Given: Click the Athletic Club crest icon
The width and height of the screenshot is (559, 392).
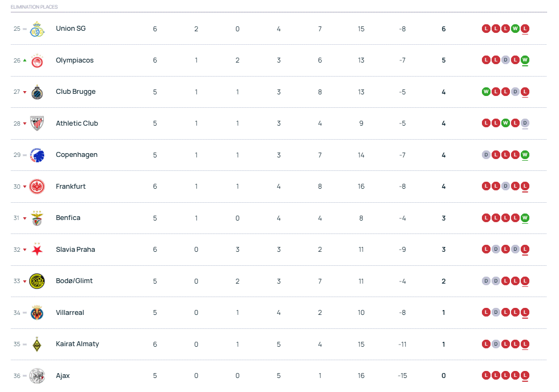Looking at the screenshot, I should point(37,123).
